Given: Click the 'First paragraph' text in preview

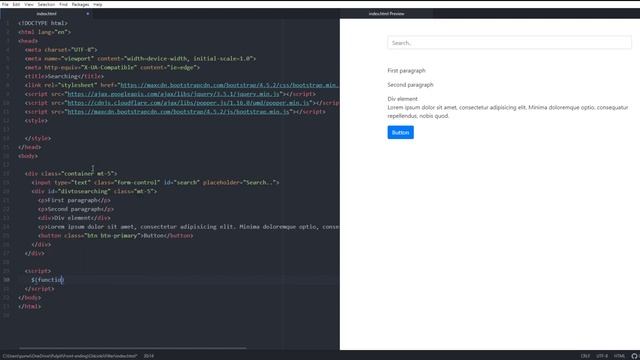Looking at the screenshot, I should [x=407, y=71].
